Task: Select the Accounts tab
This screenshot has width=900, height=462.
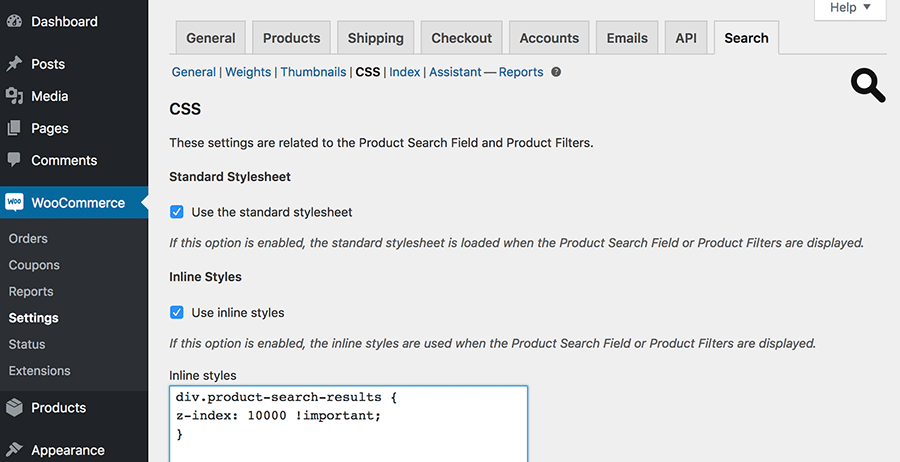Action: click(x=549, y=38)
